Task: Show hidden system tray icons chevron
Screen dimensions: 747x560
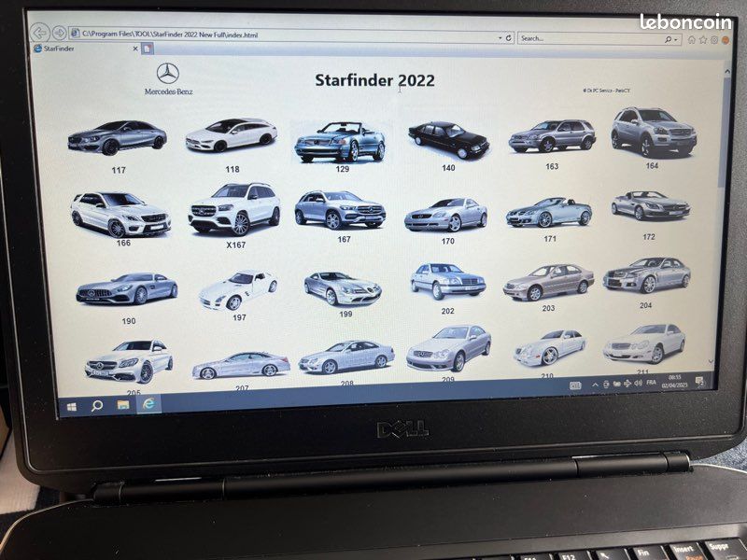Action: click(x=594, y=385)
